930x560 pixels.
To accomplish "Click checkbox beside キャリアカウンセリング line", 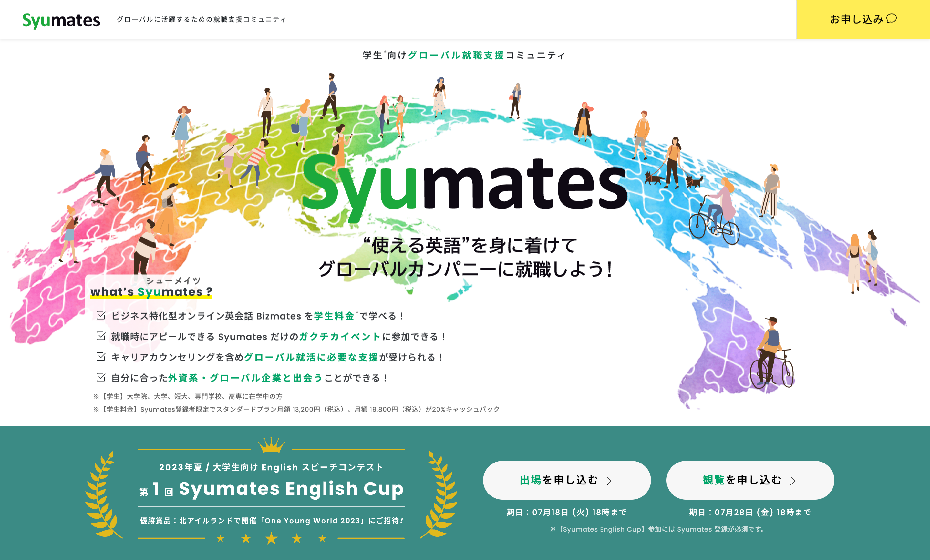I will click(101, 357).
